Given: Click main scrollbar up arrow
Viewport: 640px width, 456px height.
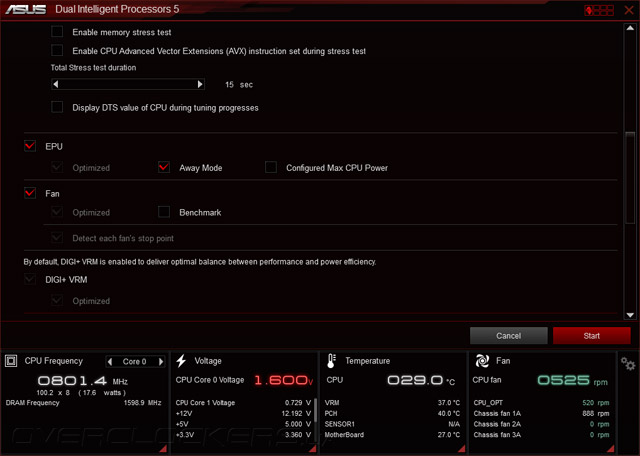Looking at the screenshot, I should pyautogui.click(x=630, y=28).
